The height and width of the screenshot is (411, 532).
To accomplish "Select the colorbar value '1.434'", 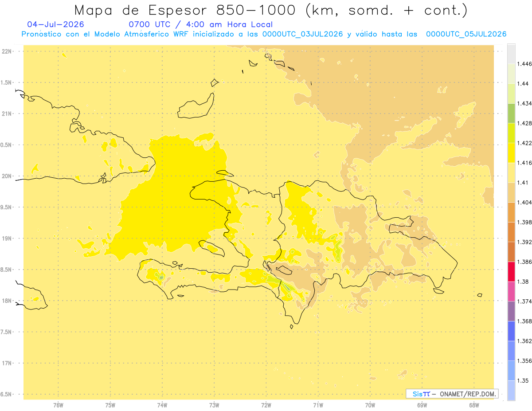I will tap(524, 103).
